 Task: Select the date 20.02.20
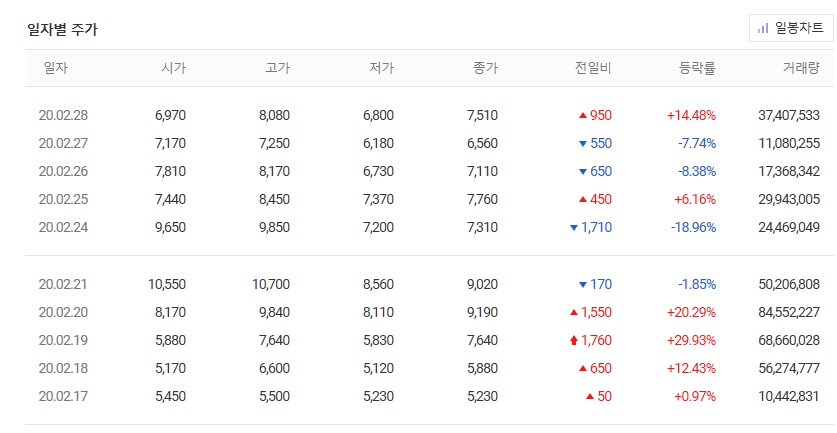(x=63, y=312)
